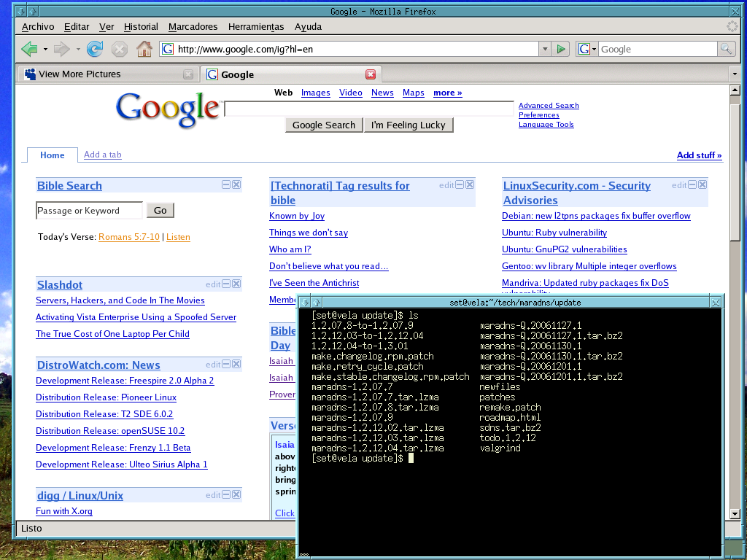Click the grey Forward arrow button
The height and width of the screenshot is (560, 747).
pos(62,49)
